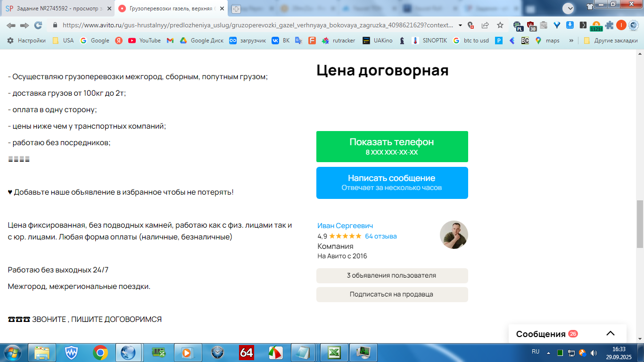Go forward to the next page
This screenshot has height=362, width=644.
[x=25, y=25]
